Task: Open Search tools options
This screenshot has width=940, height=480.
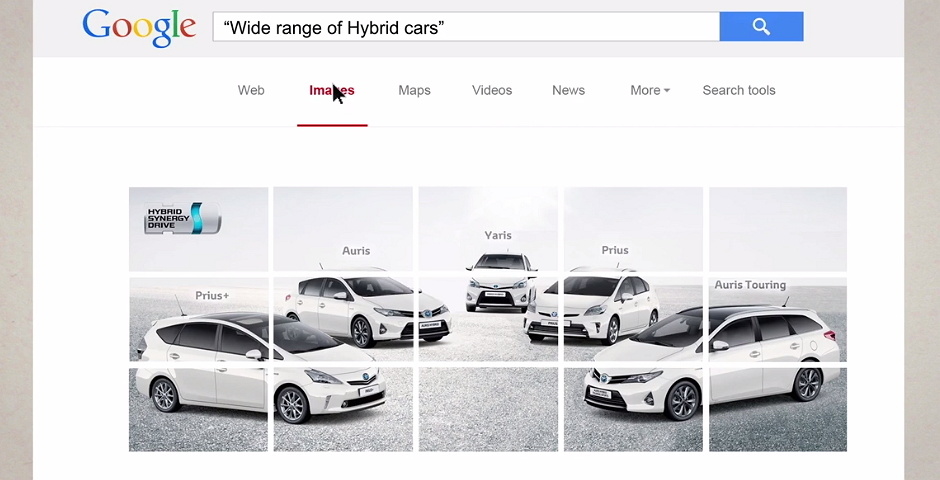Action: tap(739, 90)
